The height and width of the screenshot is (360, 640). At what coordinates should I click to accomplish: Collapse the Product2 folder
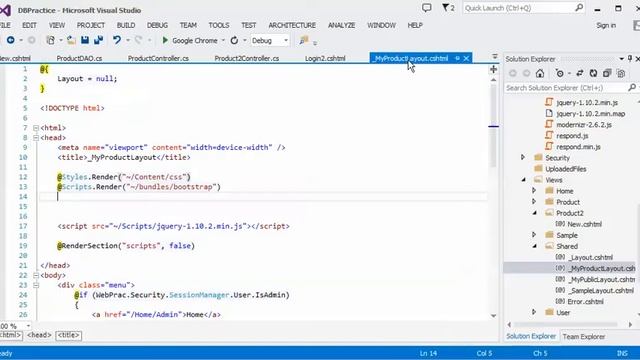point(534,213)
